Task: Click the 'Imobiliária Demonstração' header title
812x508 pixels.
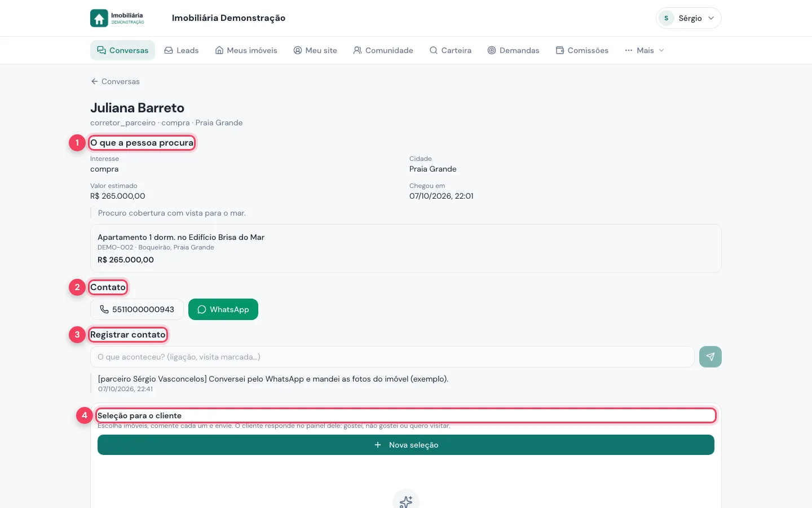Action: tap(229, 18)
